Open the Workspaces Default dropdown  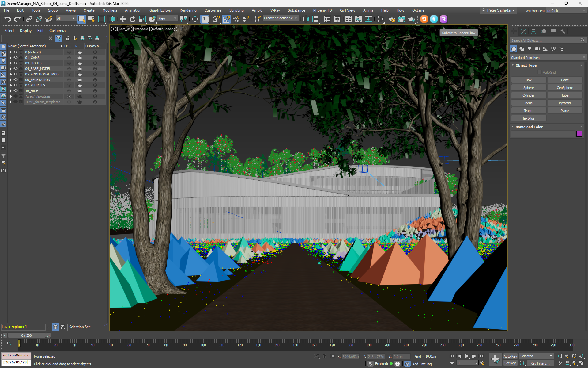coord(566,11)
